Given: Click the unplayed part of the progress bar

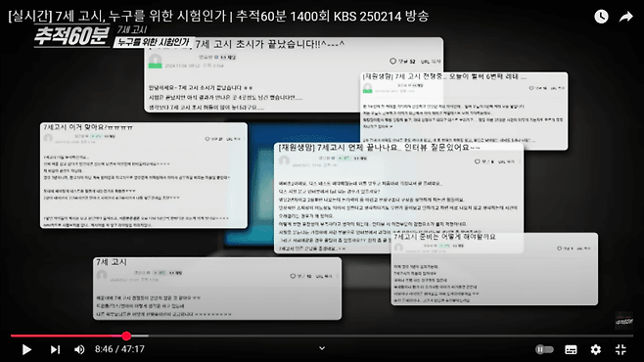Looking at the screenshot, I should click(391, 336).
